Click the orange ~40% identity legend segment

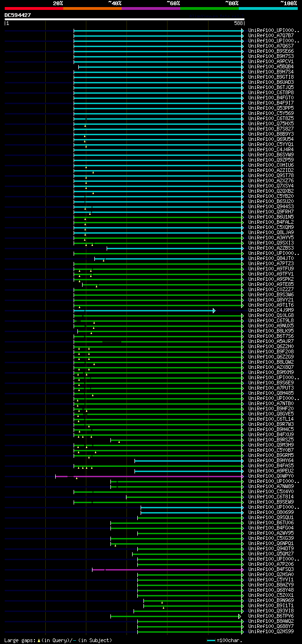[x=92, y=8]
